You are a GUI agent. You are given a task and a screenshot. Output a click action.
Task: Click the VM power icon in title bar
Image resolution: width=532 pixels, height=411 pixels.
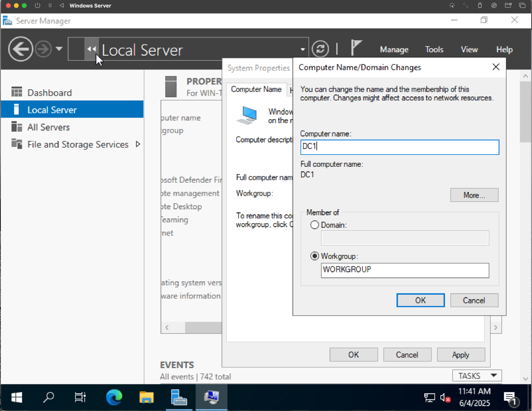pos(37,6)
